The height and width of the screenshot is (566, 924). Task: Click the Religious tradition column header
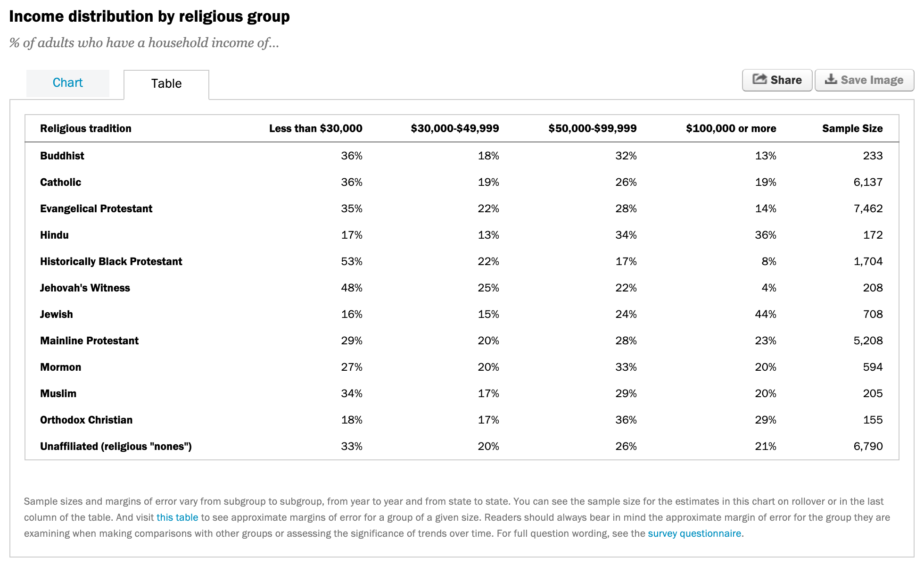pyautogui.click(x=86, y=129)
